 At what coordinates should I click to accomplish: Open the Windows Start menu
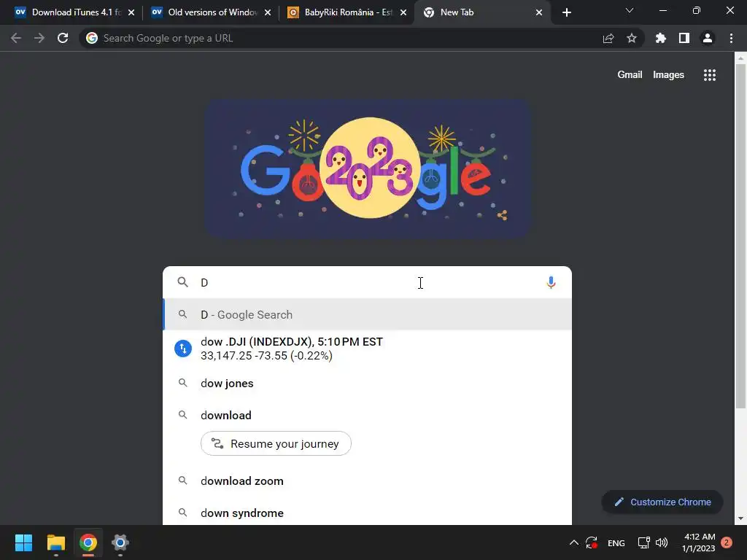[23, 542]
